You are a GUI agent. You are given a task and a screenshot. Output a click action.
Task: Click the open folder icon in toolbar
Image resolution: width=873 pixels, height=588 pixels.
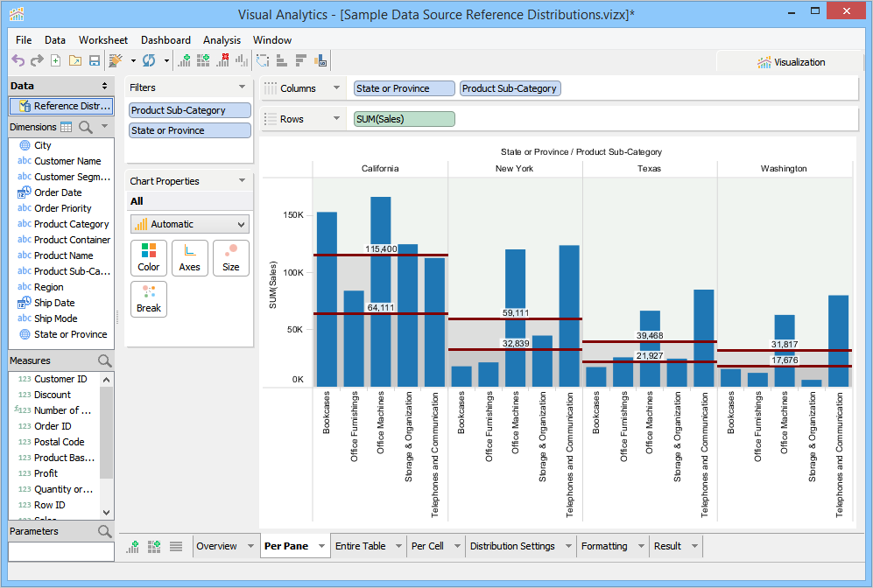pos(75,60)
